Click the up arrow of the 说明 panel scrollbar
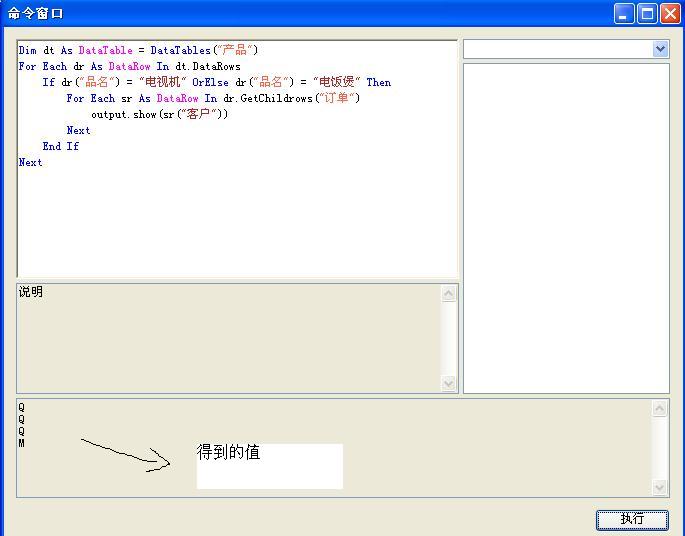 click(x=448, y=294)
